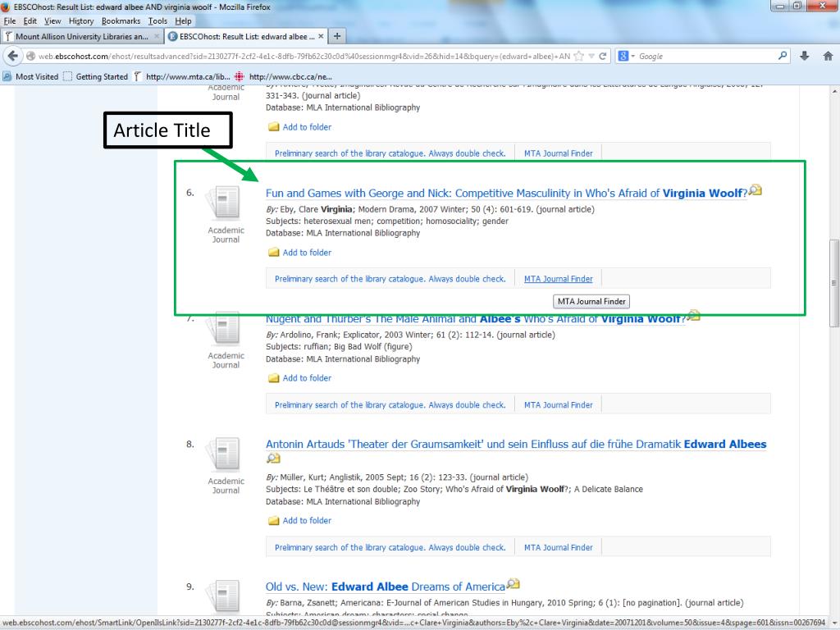The height and width of the screenshot is (630, 840).
Task: Open the Tools menu
Action: point(157,21)
